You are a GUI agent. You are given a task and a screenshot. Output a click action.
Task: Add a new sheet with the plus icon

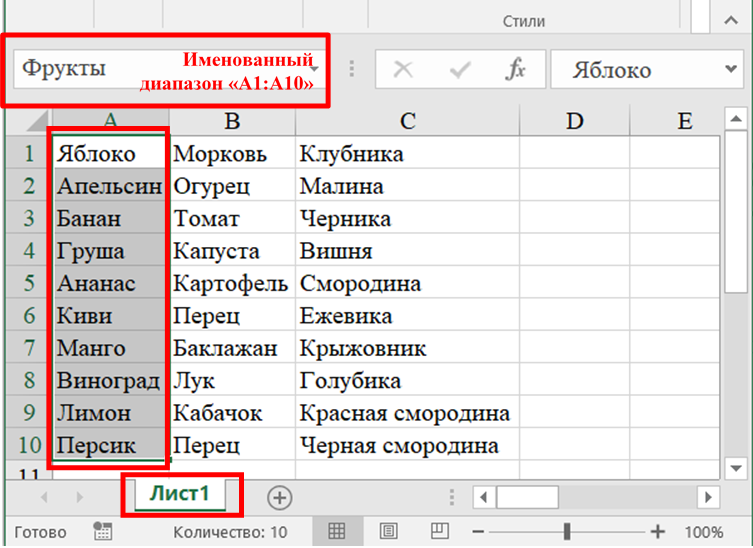[279, 498]
